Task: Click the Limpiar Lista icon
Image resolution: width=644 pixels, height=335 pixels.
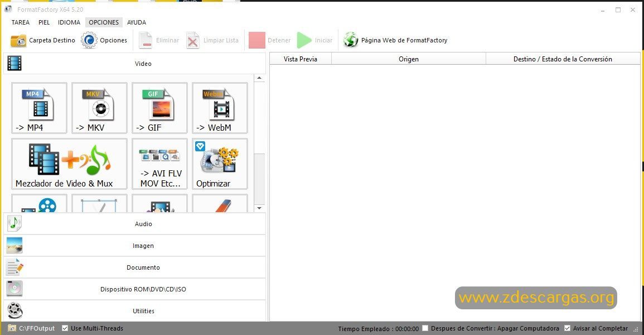Action: 192,40
